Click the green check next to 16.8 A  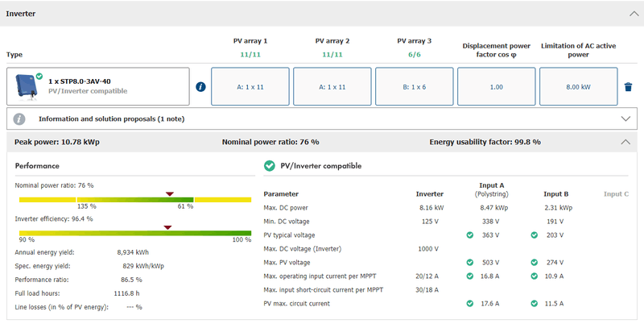[x=469, y=276]
